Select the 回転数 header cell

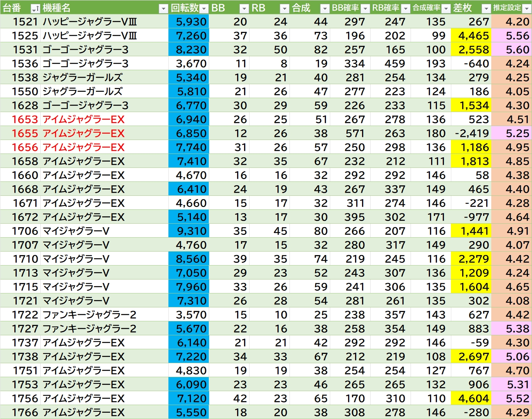tap(189, 8)
